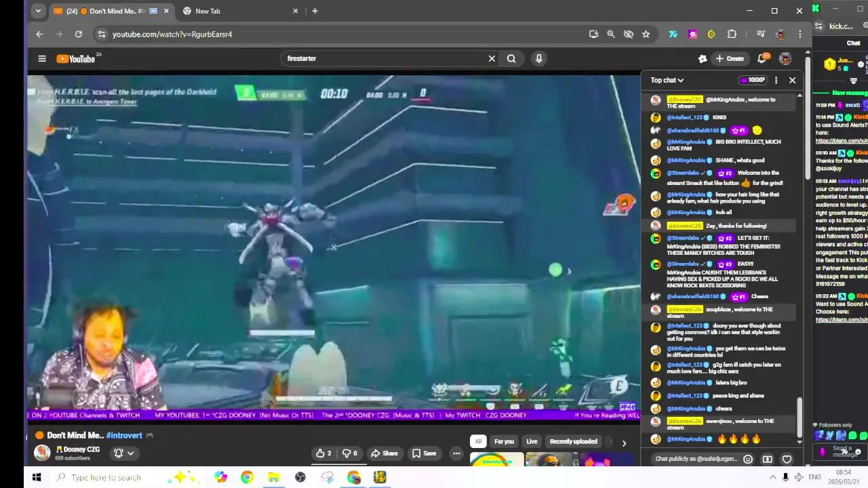Click the Windows taskbar search box
Image resolution: width=868 pixels, height=488 pixels.
click(129, 477)
